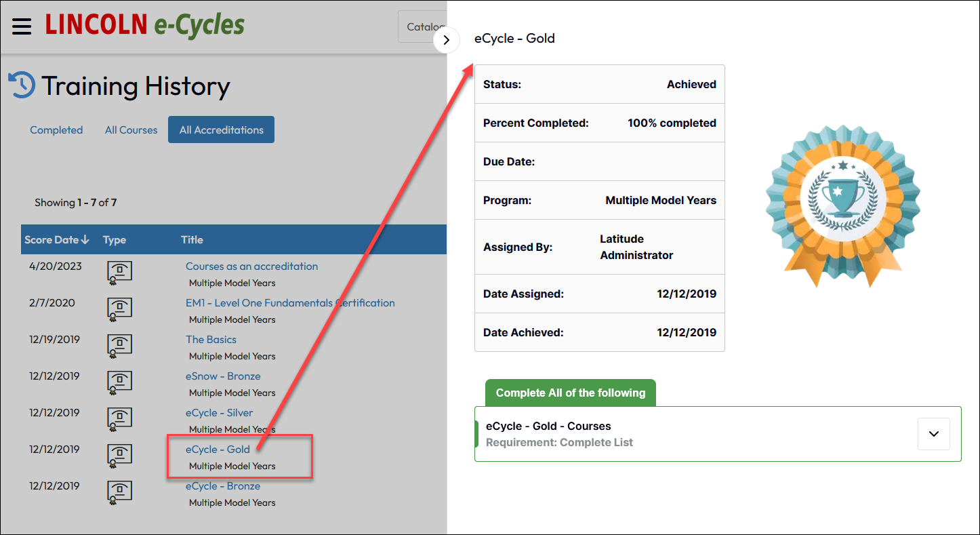Open Courses as an accreditation link
Image resolution: width=980 pixels, height=535 pixels.
pos(251,266)
